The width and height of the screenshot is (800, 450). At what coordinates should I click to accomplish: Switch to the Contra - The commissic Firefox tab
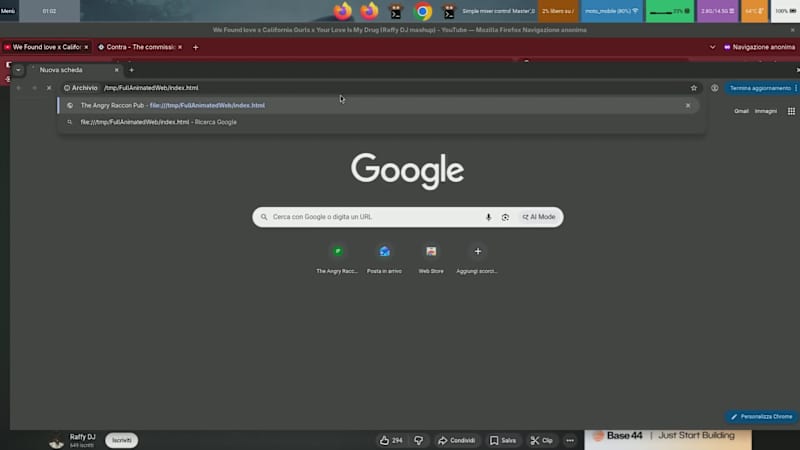tap(140, 47)
